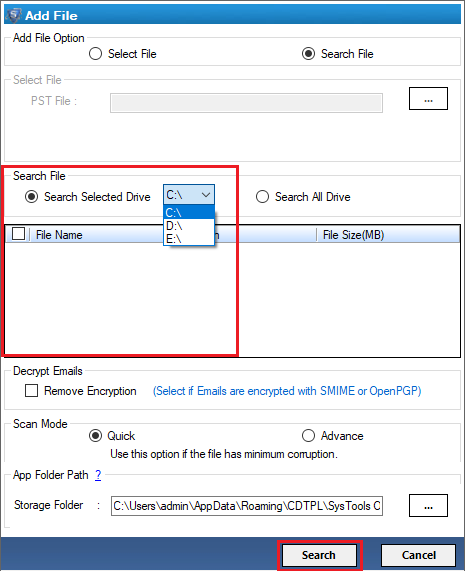Pick D:\ from the drive list

point(189,226)
